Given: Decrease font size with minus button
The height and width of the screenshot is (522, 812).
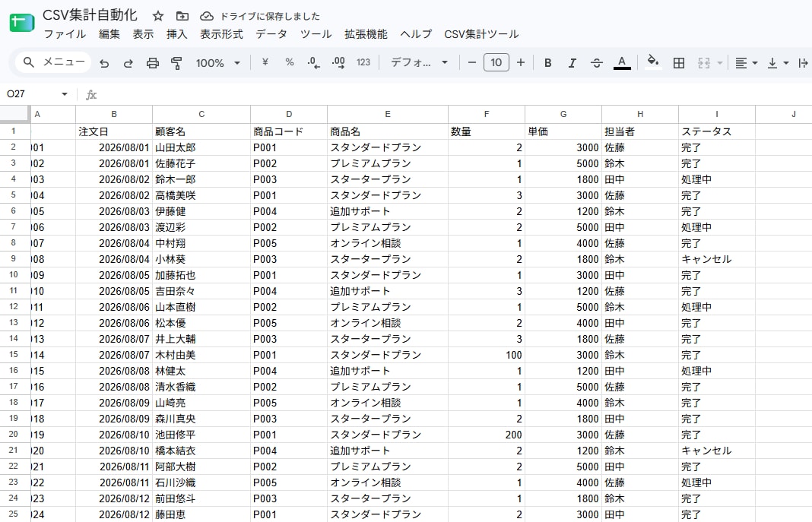Looking at the screenshot, I should point(472,62).
